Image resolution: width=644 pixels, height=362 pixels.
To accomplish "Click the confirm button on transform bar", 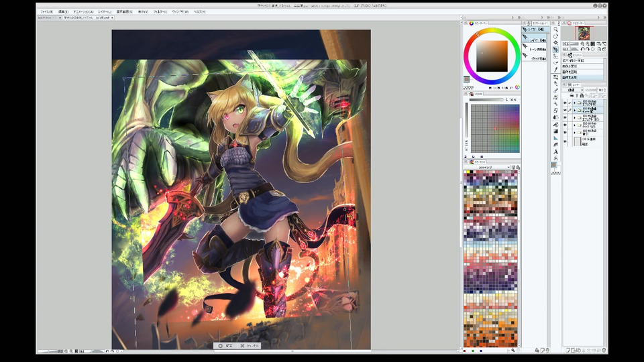I will point(225,346).
